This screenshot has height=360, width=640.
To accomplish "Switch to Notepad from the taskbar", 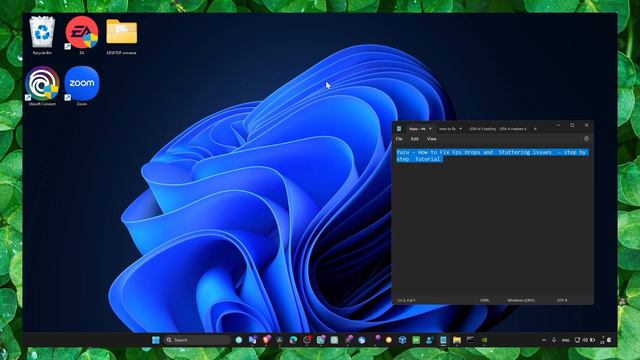I will pos(443,340).
